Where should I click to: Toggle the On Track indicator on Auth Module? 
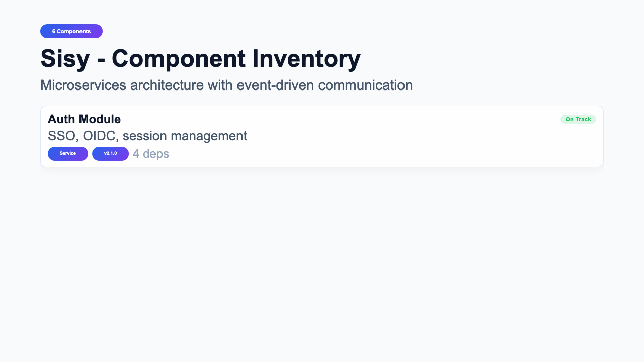click(578, 119)
